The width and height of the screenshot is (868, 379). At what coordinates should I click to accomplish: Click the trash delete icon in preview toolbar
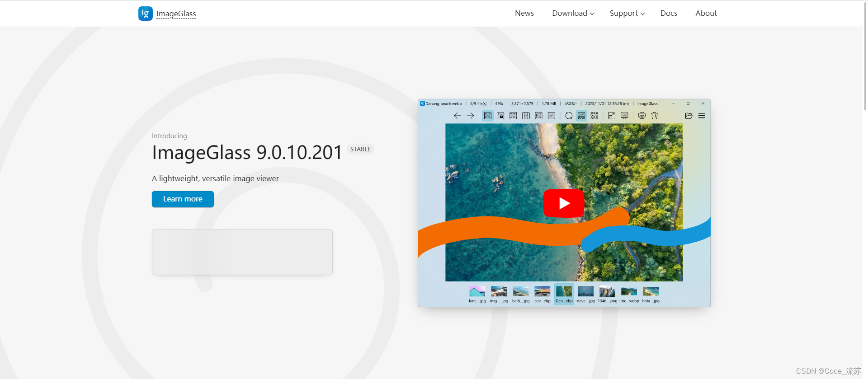654,116
